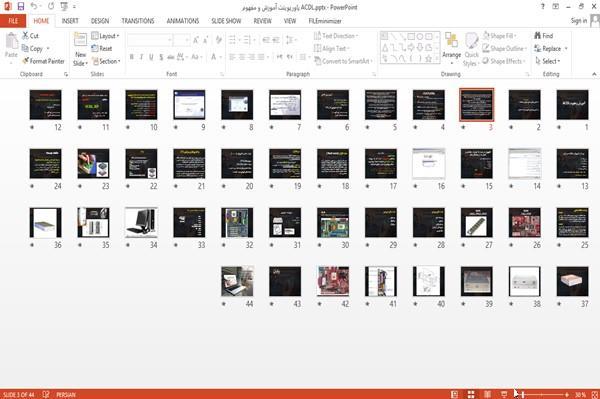This screenshot has height=399, width=600.
Task: Open the Select dropdown in Editing
Action: pyautogui.click(x=548, y=61)
